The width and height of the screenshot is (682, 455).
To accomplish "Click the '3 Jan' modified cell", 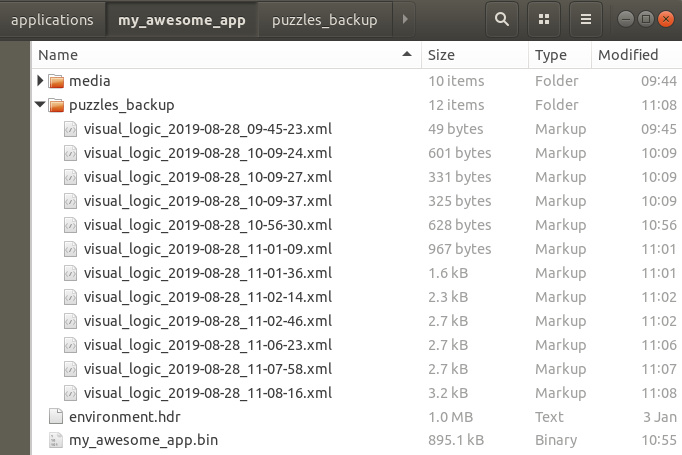I will click(660, 417).
